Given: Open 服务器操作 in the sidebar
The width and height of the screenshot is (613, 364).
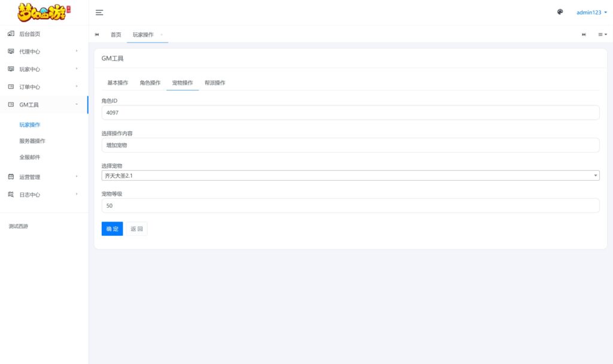Looking at the screenshot, I should 32,141.
